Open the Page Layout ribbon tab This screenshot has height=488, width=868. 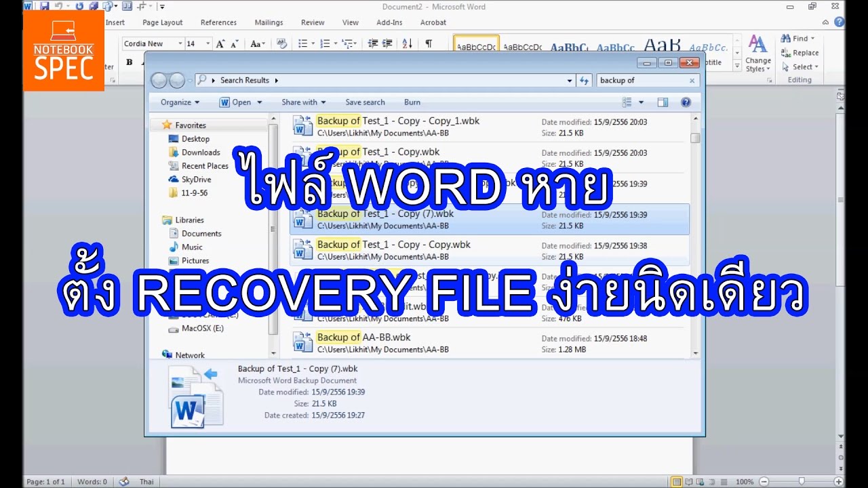(163, 22)
